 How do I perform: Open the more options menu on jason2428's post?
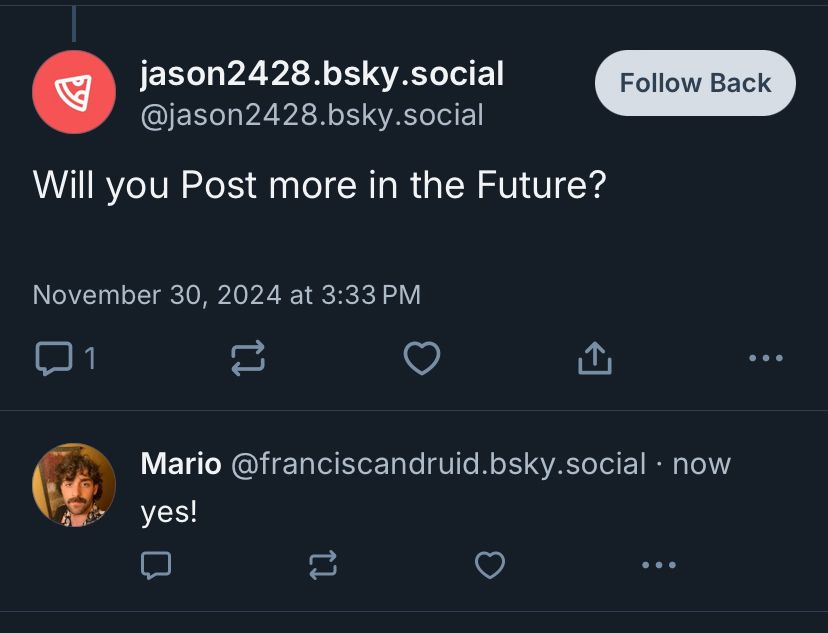766,358
